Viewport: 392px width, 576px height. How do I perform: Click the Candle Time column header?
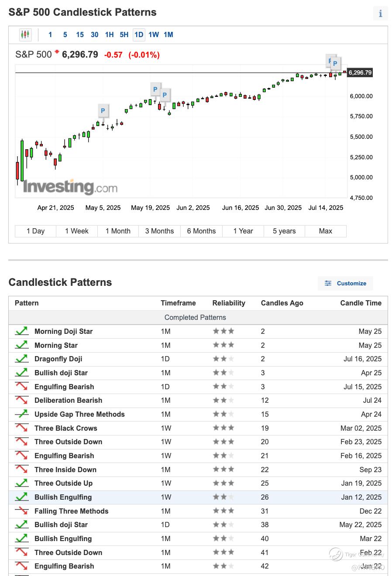coord(361,303)
